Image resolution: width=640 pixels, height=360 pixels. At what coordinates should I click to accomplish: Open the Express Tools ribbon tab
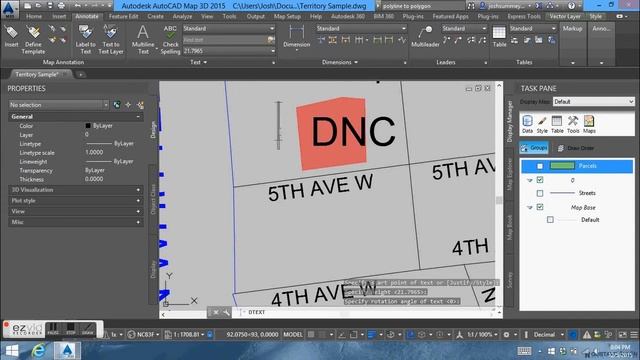[x=524, y=17]
